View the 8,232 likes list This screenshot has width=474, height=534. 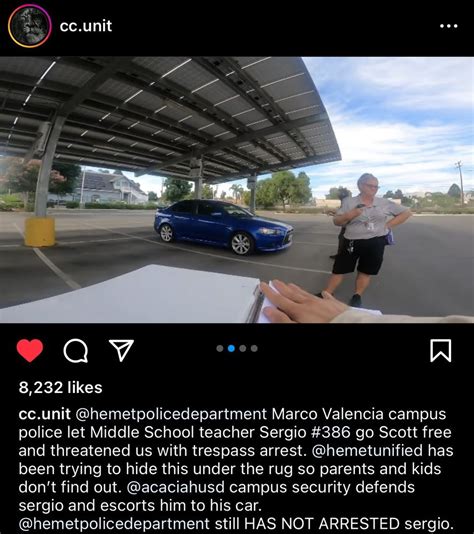61,388
